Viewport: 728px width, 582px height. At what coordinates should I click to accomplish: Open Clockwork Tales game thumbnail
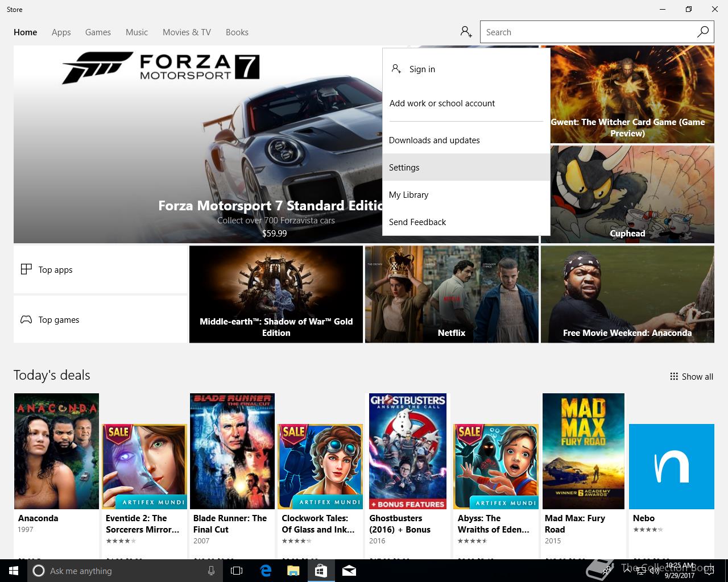320,467
